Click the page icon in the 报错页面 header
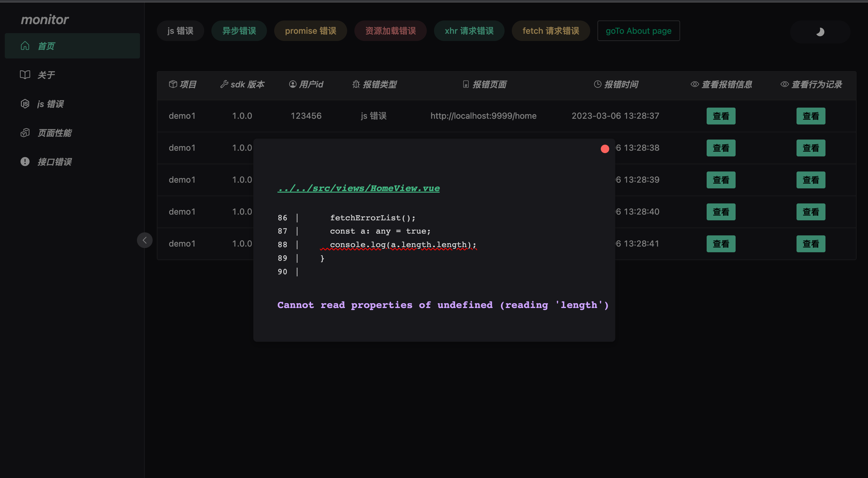The height and width of the screenshot is (478, 868). (466, 84)
